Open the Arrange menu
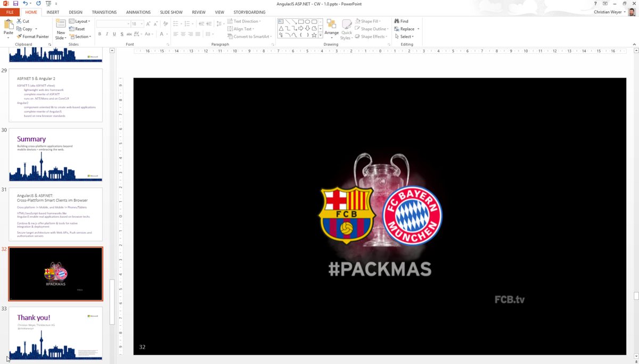The width and height of the screenshot is (639, 364). (x=331, y=29)
